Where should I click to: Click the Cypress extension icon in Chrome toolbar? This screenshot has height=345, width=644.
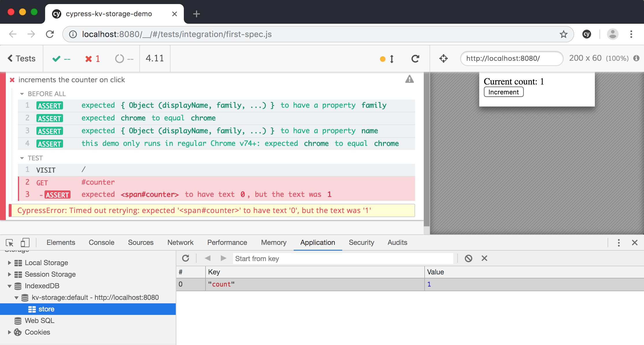click(x=586, y=34)
